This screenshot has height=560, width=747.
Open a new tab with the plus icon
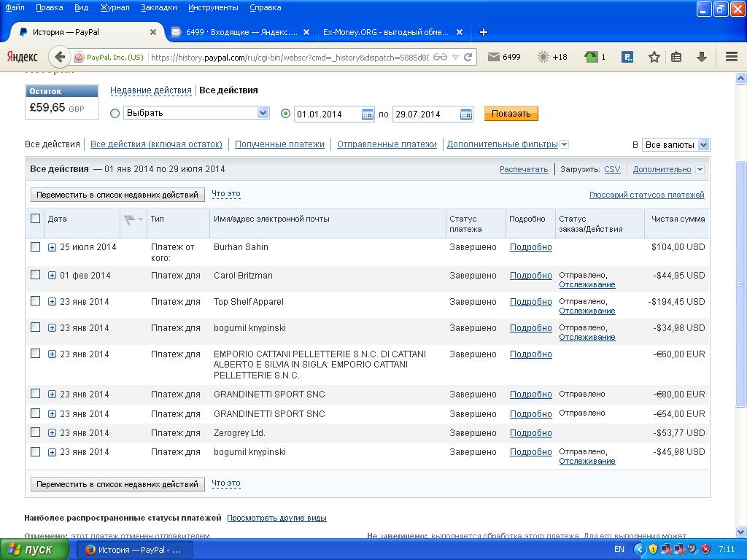click(483, 32)
